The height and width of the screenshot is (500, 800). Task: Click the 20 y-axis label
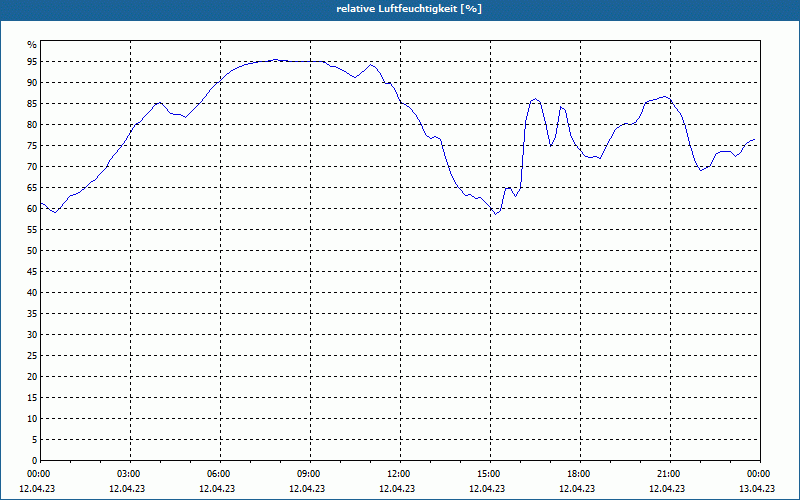coord(32,377)
